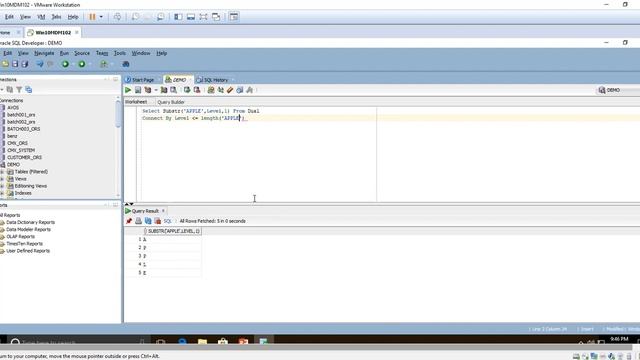Click the green Back navigation icon
The image size is (640, 360).
65,64
